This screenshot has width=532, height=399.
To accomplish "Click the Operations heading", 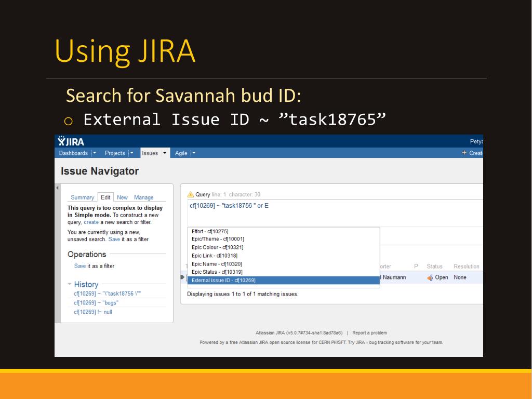I will (x=87, y=255).
